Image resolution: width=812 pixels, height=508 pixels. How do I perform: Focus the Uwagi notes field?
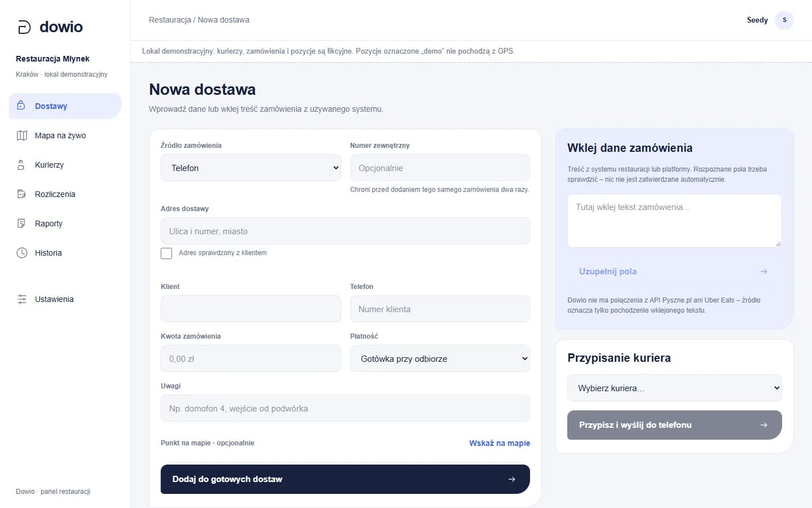345,408
